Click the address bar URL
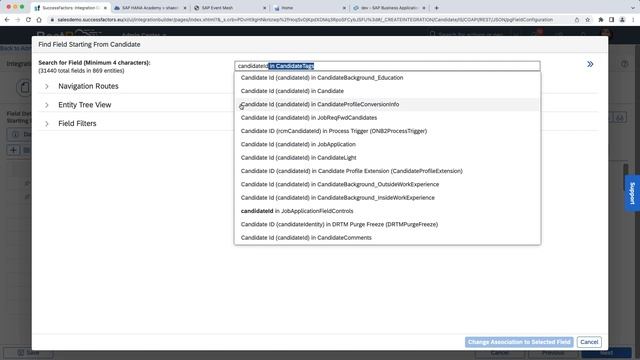This screenshot has width=640, height=360. [305, 20]
